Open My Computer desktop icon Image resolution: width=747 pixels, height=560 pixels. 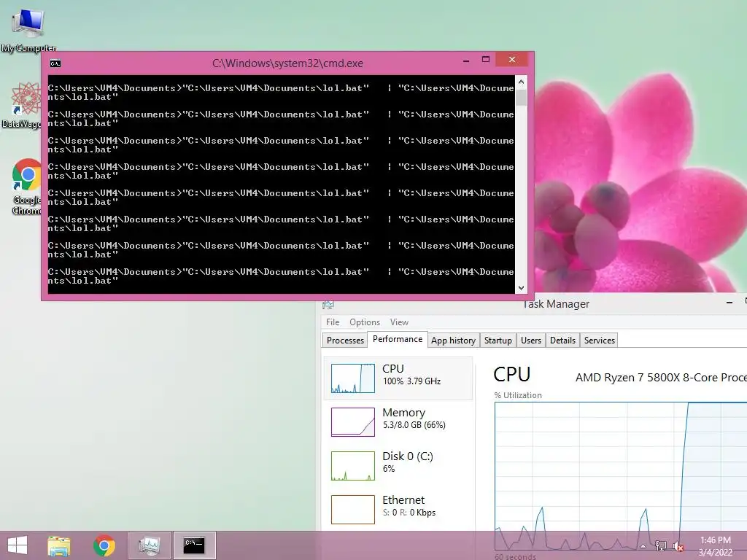click(28, 29)
